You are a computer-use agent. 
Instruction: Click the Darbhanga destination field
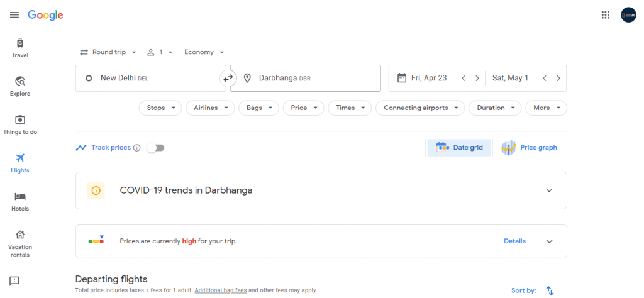point(305,78)
